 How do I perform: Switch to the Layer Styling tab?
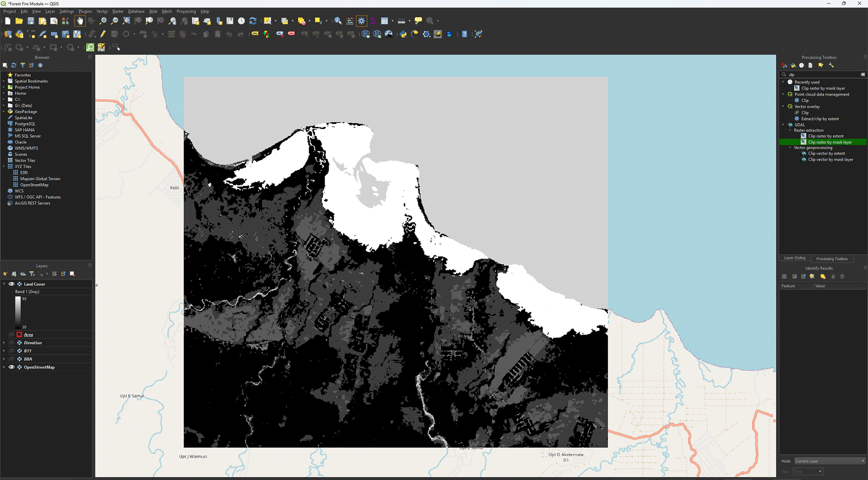coord(794,258)
